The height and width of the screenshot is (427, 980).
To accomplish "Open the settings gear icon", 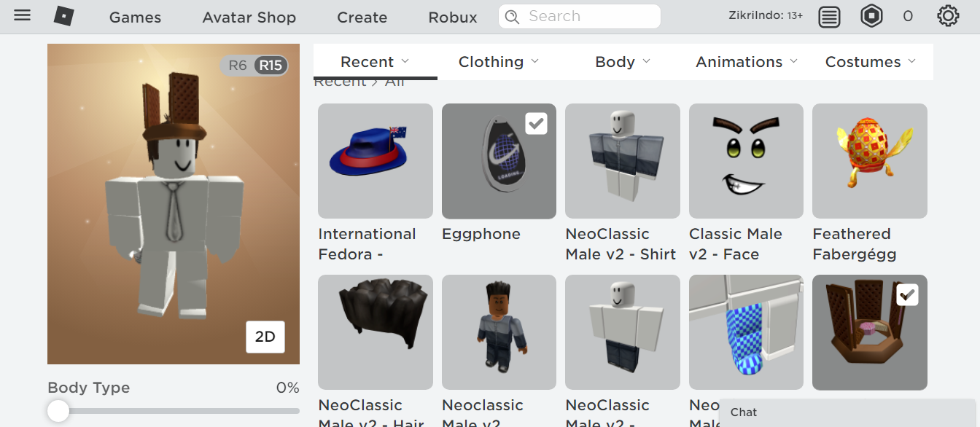I will point(948,16).
